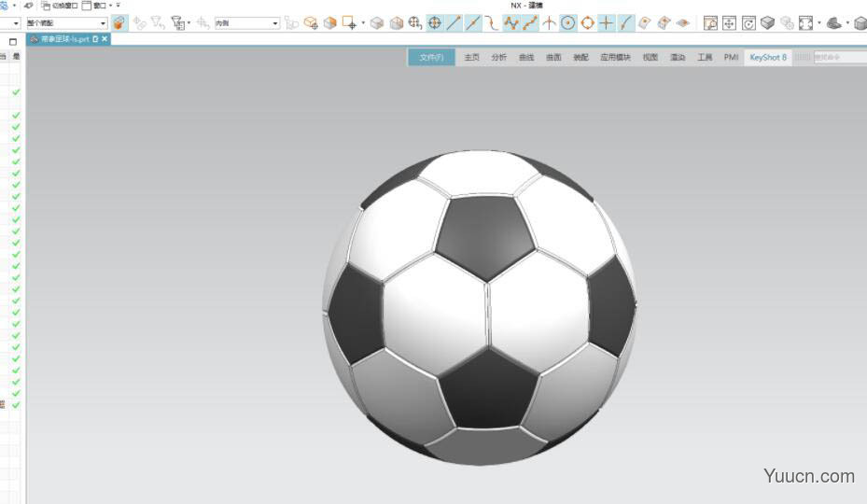This screenshot has height=504, width=867.
Task: Toggle the End Point snap icon
Action: click(454, 23)
